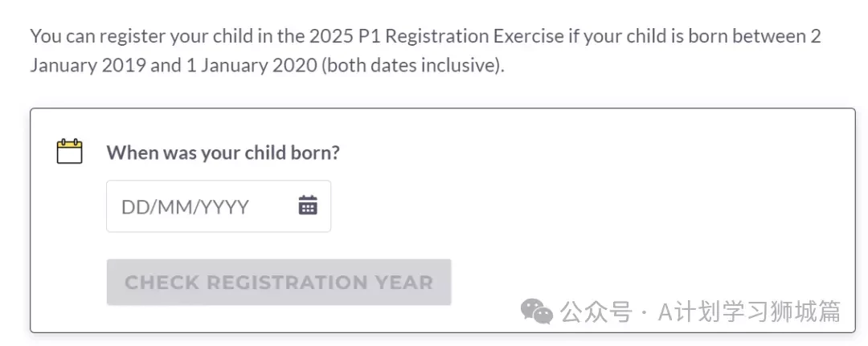This screenshot has height=346, width=868.
Task: Click the yellow calendar icon beside the question
Action: click(70, 152)
